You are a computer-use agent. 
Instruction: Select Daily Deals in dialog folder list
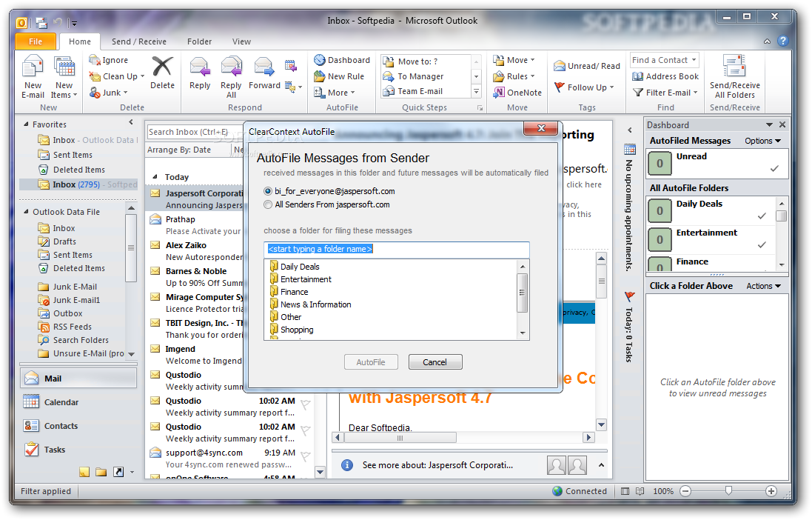(300, 267)
